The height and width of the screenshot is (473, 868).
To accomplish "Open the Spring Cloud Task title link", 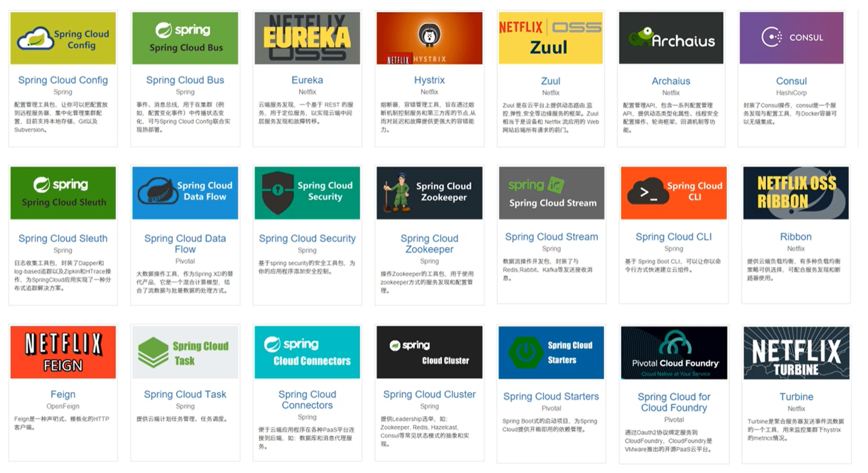I will pos(185,394).
